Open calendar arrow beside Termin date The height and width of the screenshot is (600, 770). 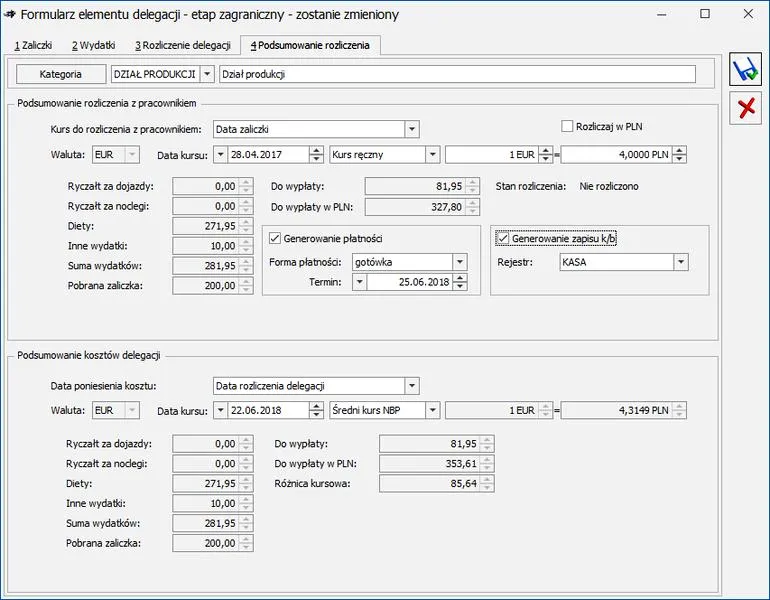point(359,282)
